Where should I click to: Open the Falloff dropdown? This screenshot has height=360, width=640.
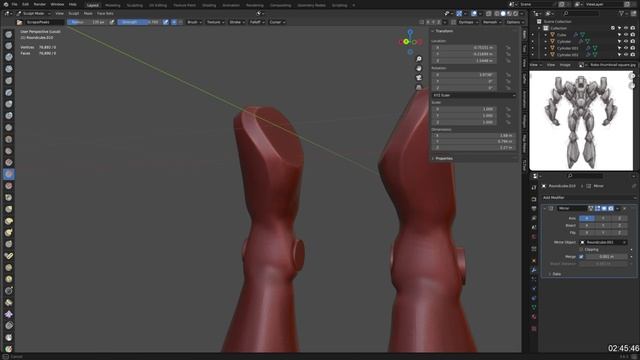point(257,22)
